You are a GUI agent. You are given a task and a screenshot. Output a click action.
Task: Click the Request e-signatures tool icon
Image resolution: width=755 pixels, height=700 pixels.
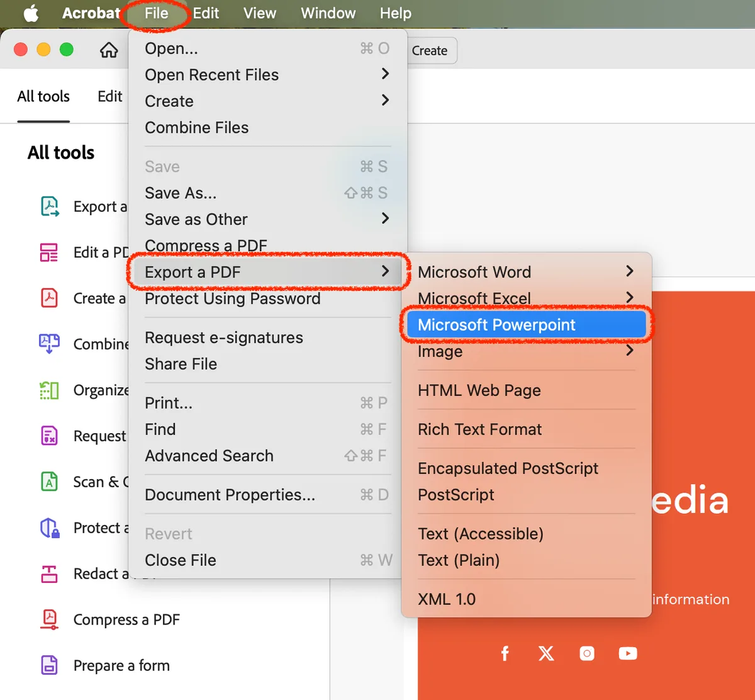coord(49,436)
